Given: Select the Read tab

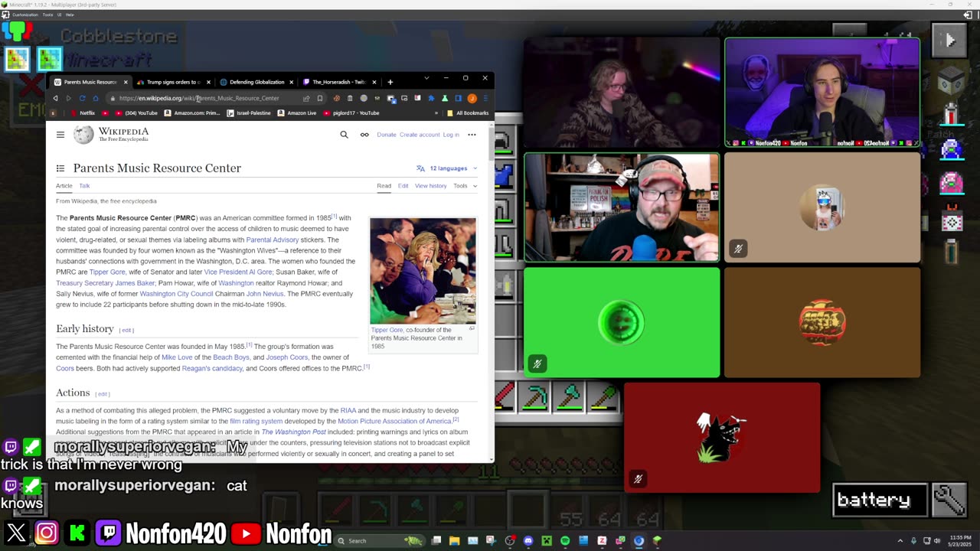Looking at the screenshot, I should click(x=384, y=186).
